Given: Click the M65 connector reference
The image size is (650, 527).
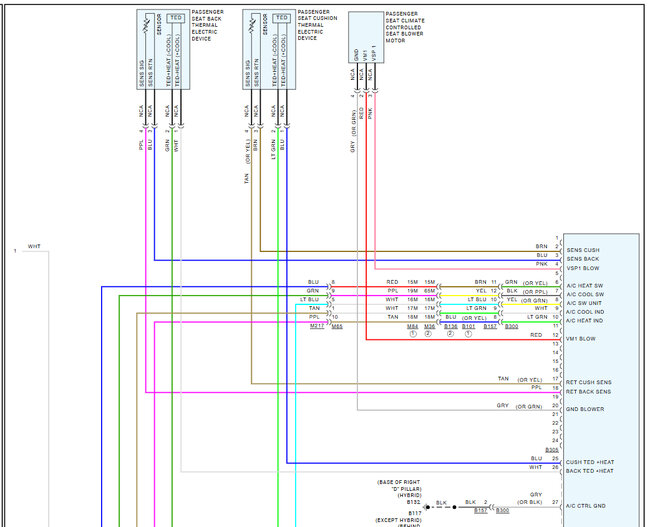Looking at the screenshot, I should pyautogui.click(x=337, y=326).
